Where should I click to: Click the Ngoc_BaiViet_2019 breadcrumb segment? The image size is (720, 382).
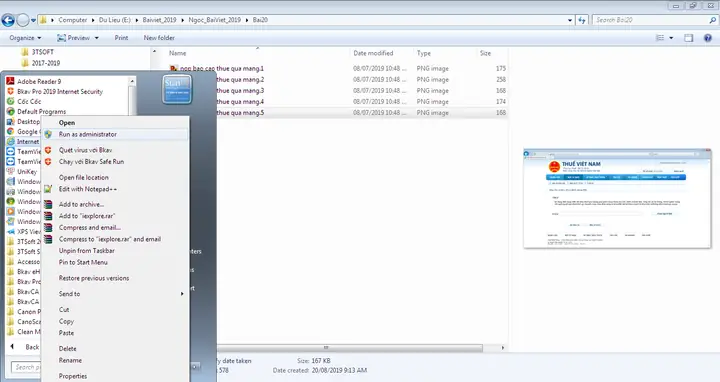[x=214, y=20]
